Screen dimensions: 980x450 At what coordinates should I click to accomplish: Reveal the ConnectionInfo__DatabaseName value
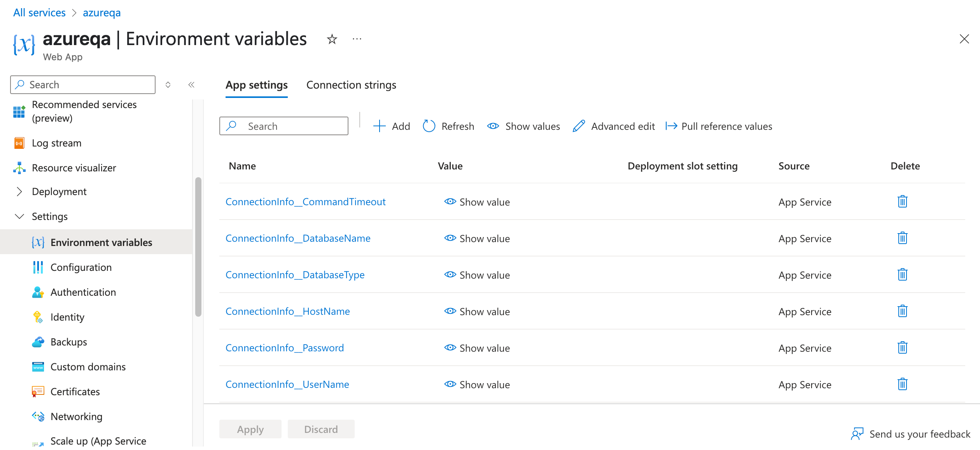pos(477,239)
